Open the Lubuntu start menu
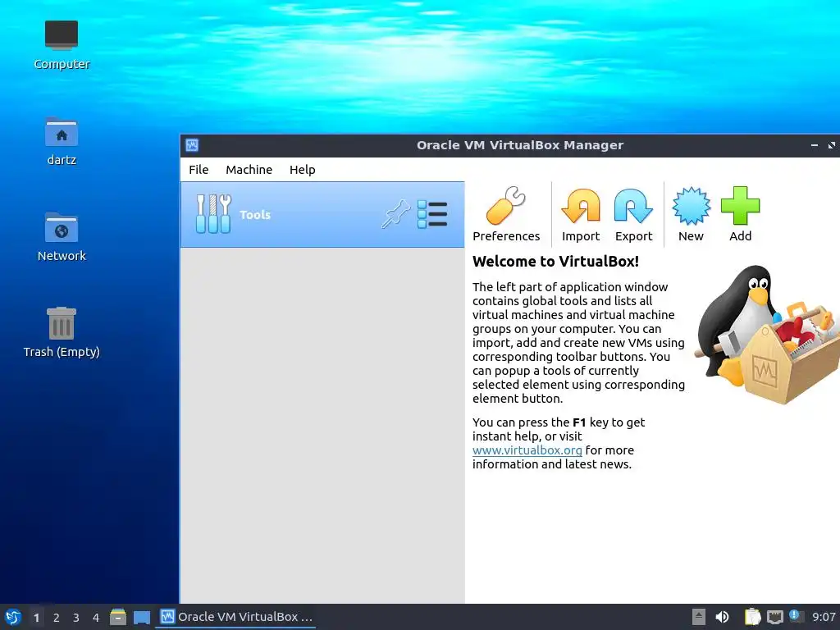The image size is (840, 630). click(x=13, y=617)
